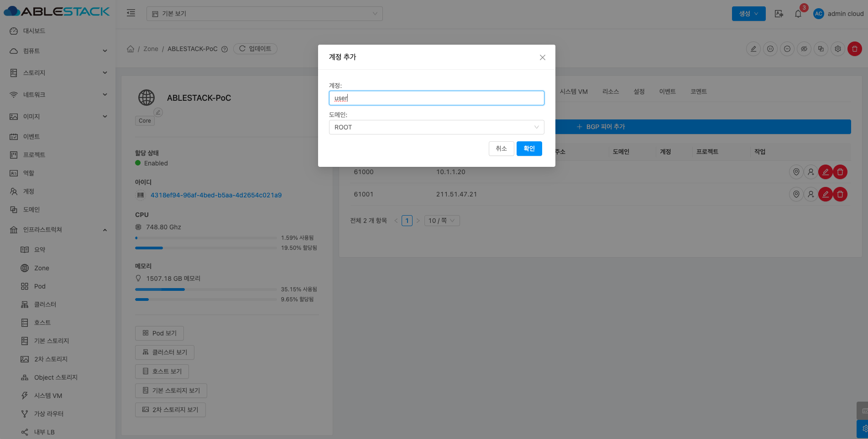The height and width of the screenshot is (439, 868).
Task: Open the zone ID link
Action: tap(216, 195)
